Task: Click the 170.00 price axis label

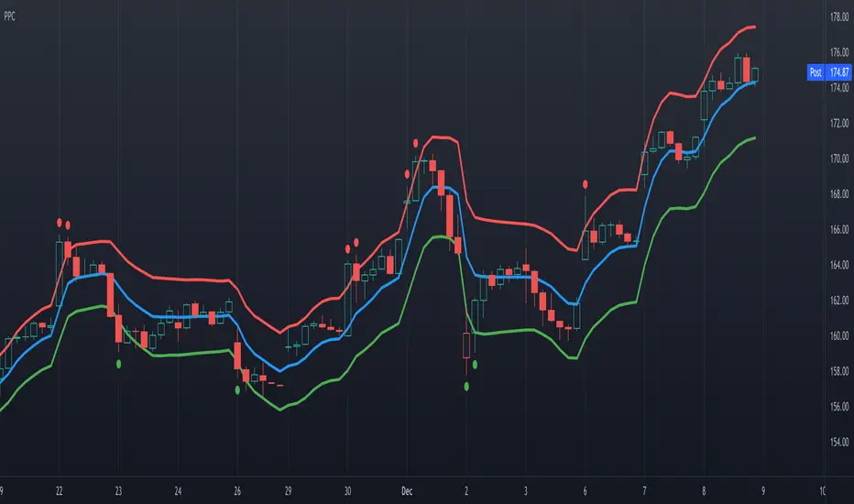Action: click(839, 159)
